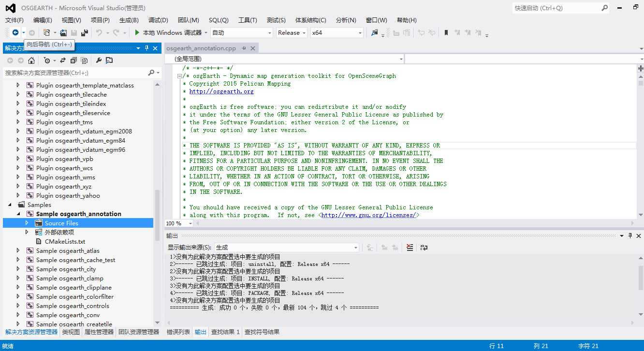Click the navigate backward arrow icon
This screenshot has width=644, height=351.
point(15,32)
